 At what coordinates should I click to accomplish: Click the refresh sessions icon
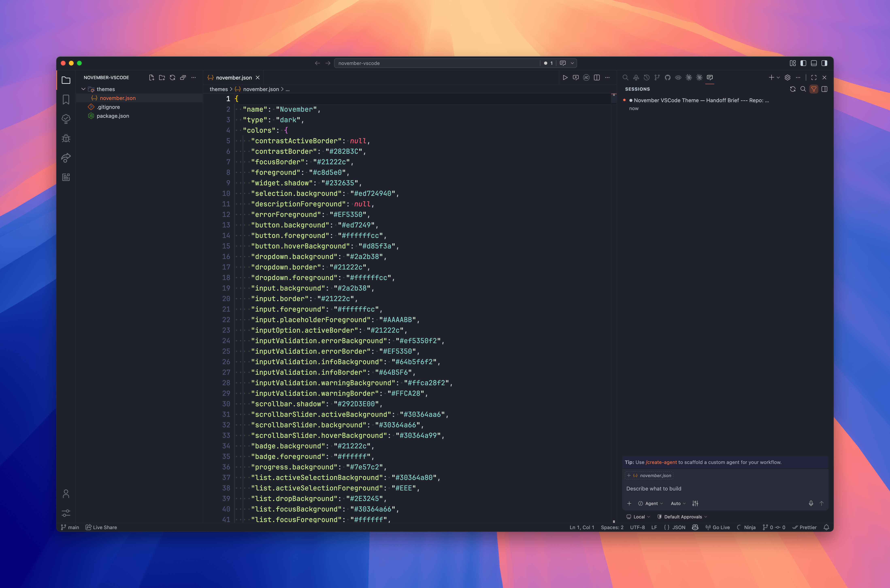click(793, 89)
